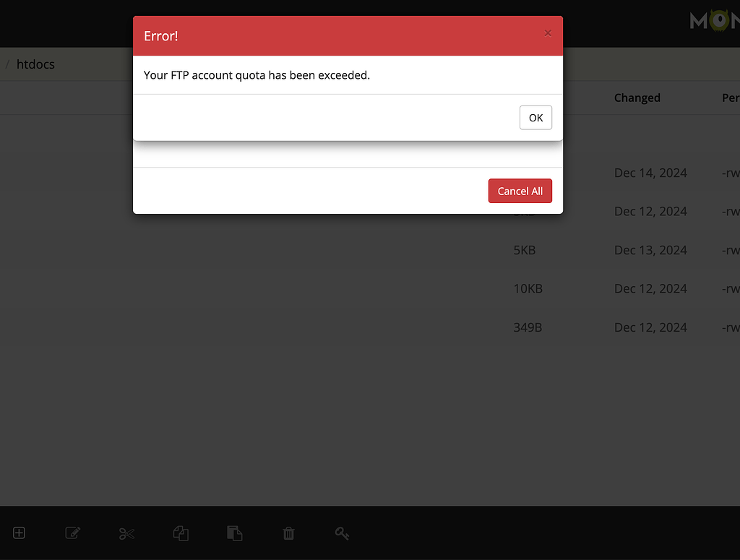Click the cut (scissors) icon

[126, 533]
